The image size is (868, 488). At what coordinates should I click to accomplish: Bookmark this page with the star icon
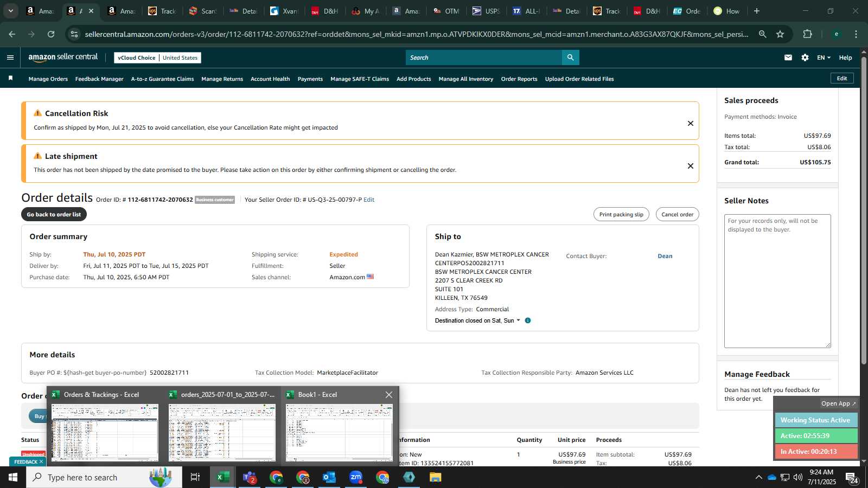pos(780,34)
